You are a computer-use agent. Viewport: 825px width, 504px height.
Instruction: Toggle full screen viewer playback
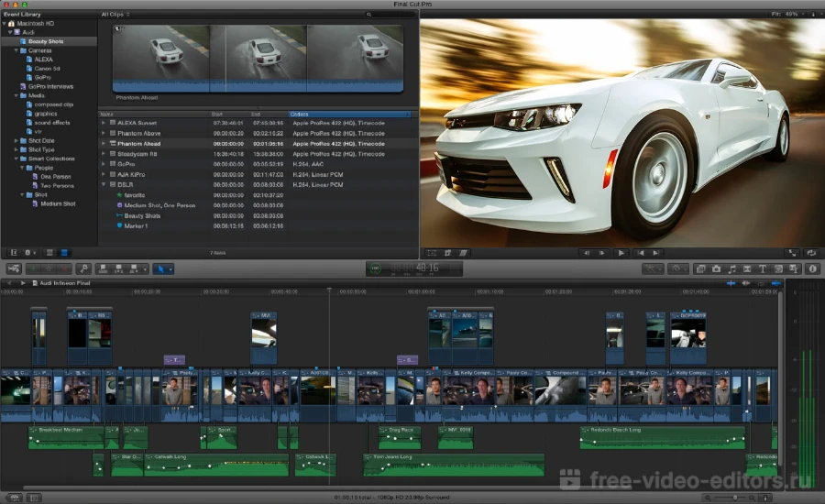792,253
